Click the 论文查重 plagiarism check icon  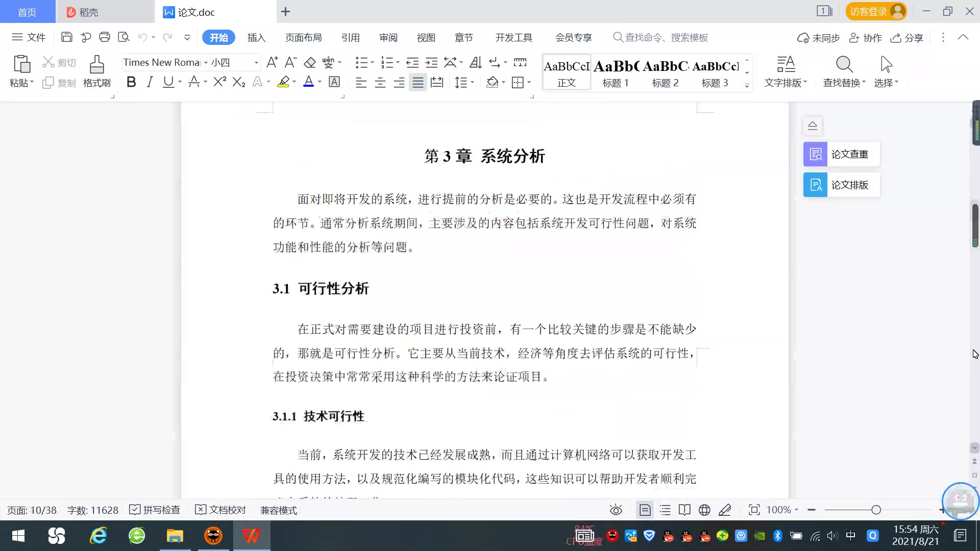tap(815, 154)
